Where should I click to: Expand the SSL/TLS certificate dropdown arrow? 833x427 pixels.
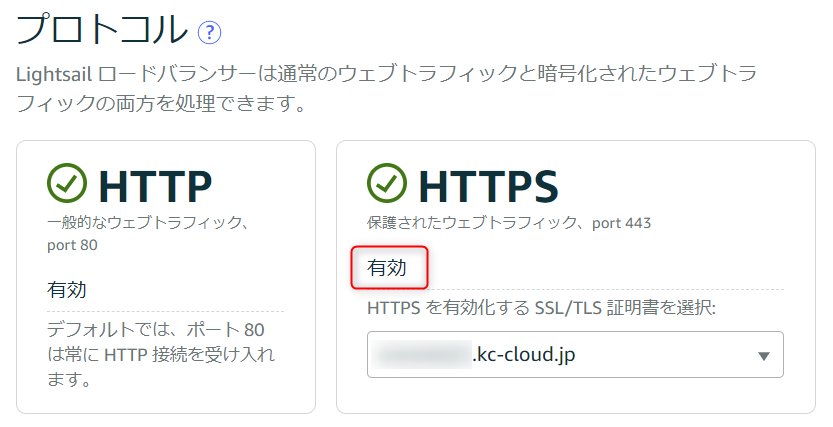[763, 356]
